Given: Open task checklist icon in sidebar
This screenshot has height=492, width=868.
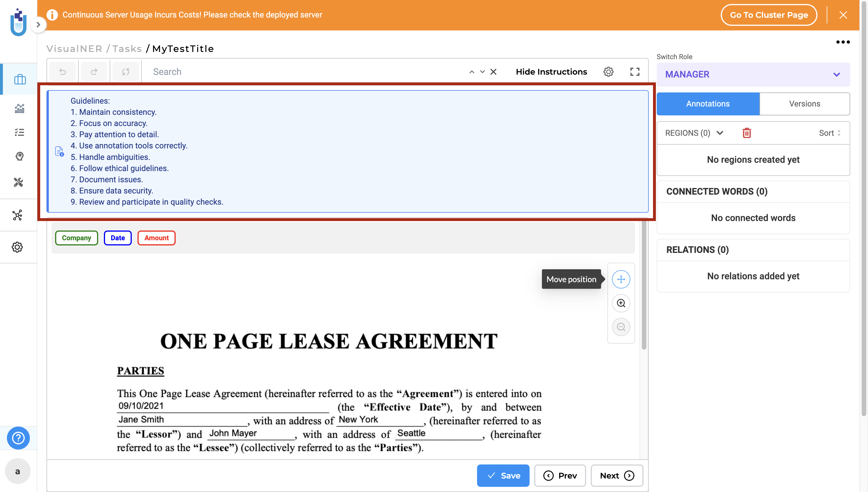Looking at the screenshot, I should 20,132.
